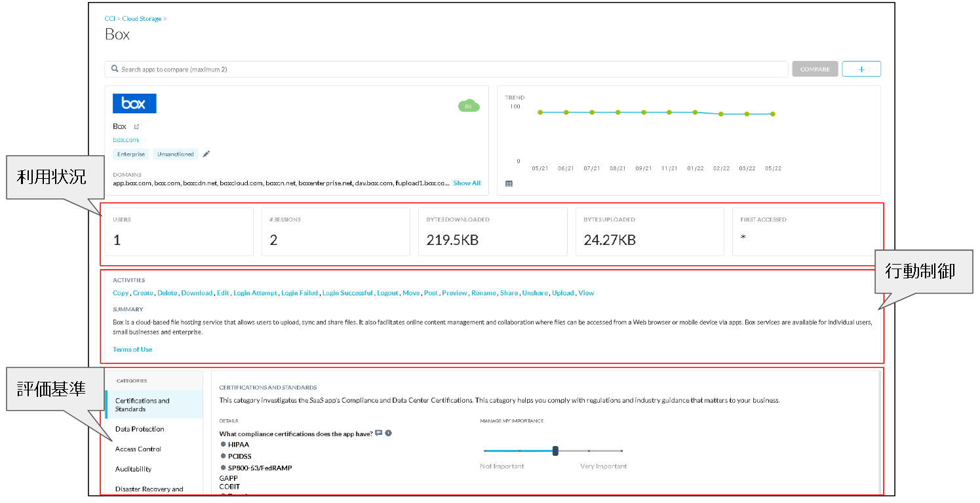This screenshot has height=503, width=980.
Task: Select the Unshare activity link
Action: coord(535,293)
